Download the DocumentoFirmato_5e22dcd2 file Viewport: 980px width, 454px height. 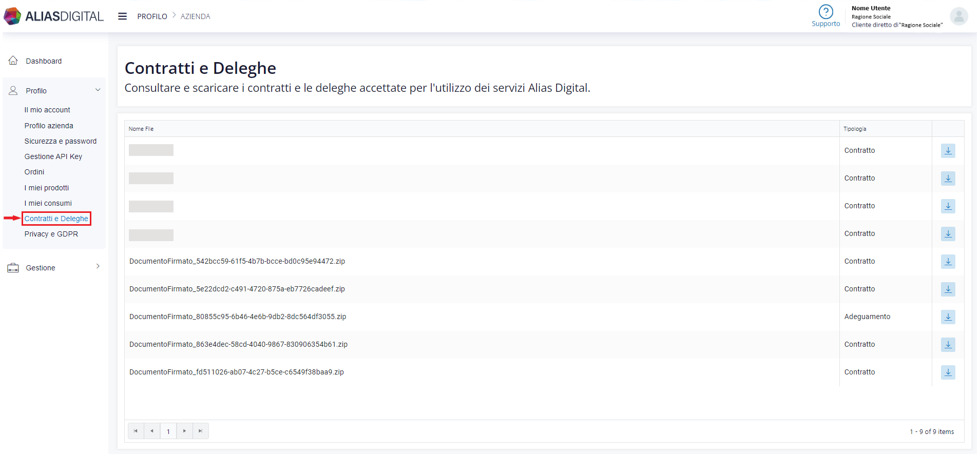948,289
